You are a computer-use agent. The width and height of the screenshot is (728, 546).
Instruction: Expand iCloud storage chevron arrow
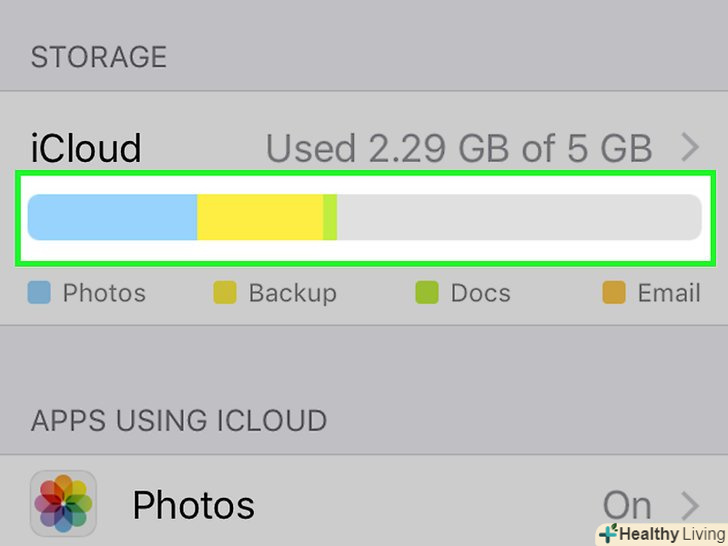coord(690,149)
